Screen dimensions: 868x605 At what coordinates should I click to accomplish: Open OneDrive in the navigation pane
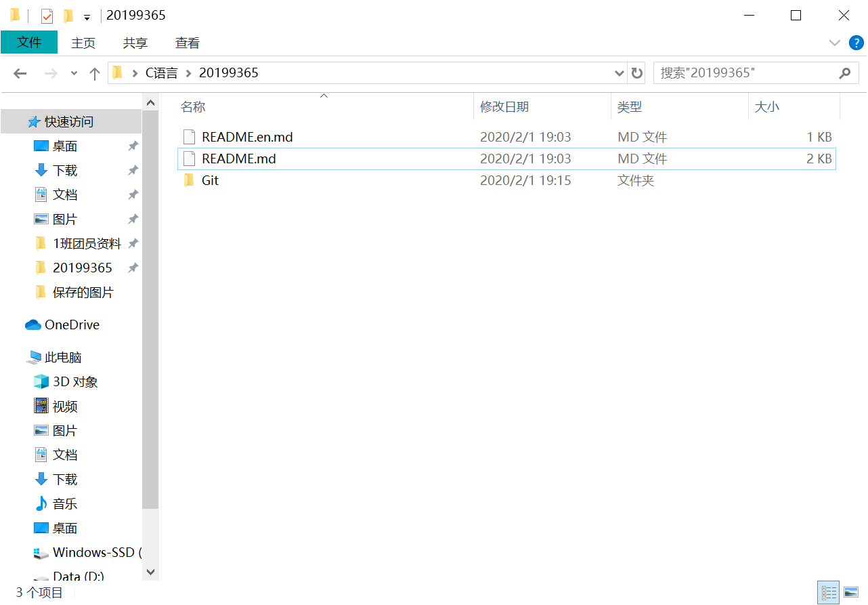pyautogui.click(x=72, y=325)
